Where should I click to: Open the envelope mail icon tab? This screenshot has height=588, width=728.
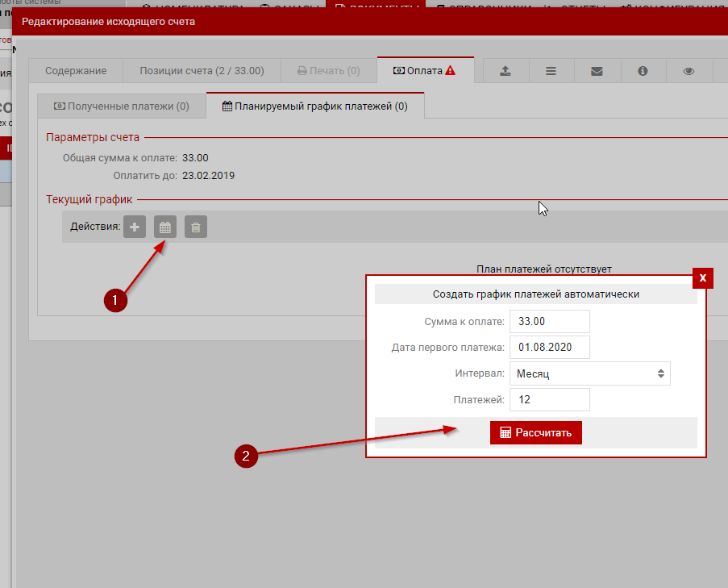597,71
